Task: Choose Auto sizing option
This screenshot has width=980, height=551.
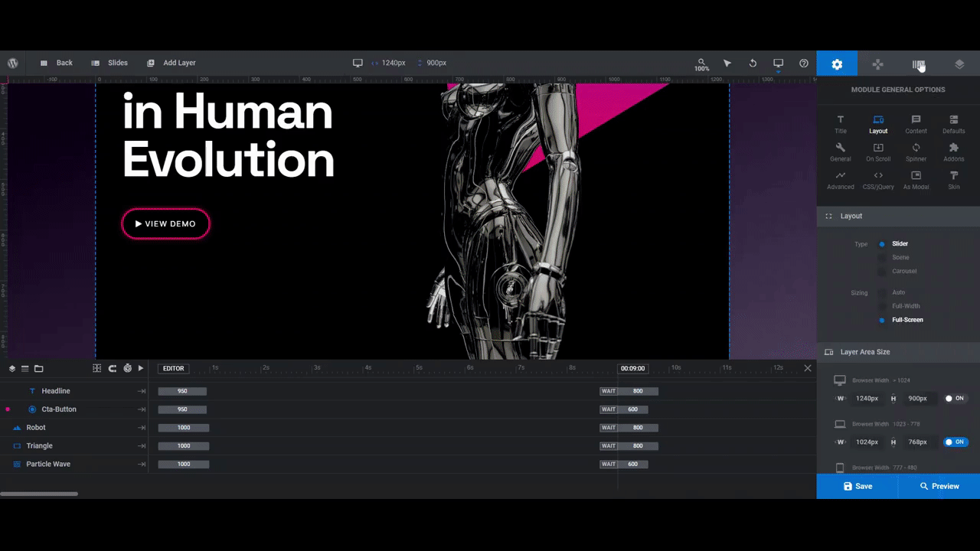Action: 892,292
